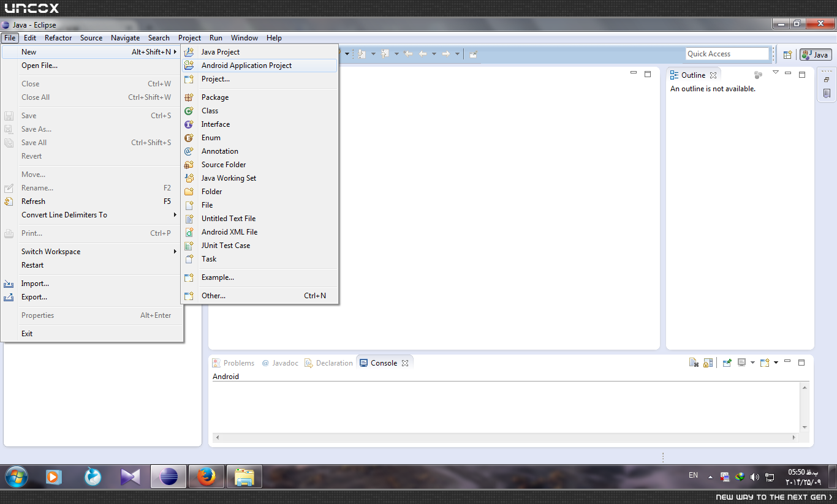Choose File in the New submenu
837x504 pixels.
(x=259, y=205)
